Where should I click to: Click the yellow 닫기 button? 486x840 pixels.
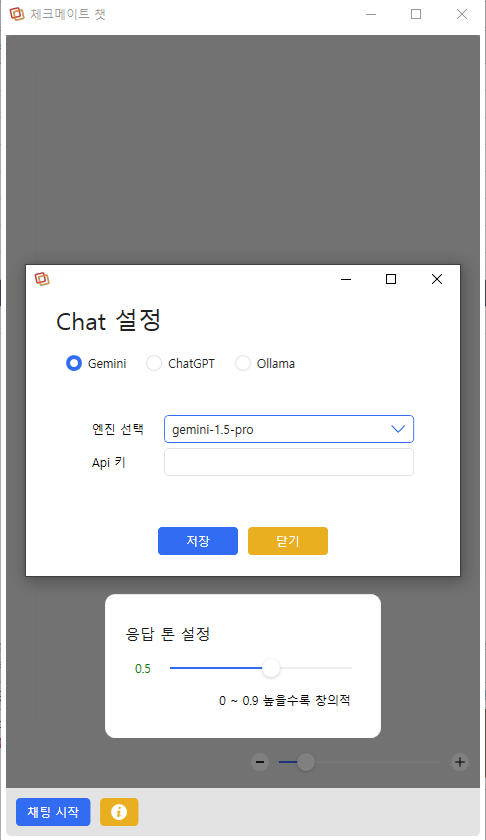(288, 541)
